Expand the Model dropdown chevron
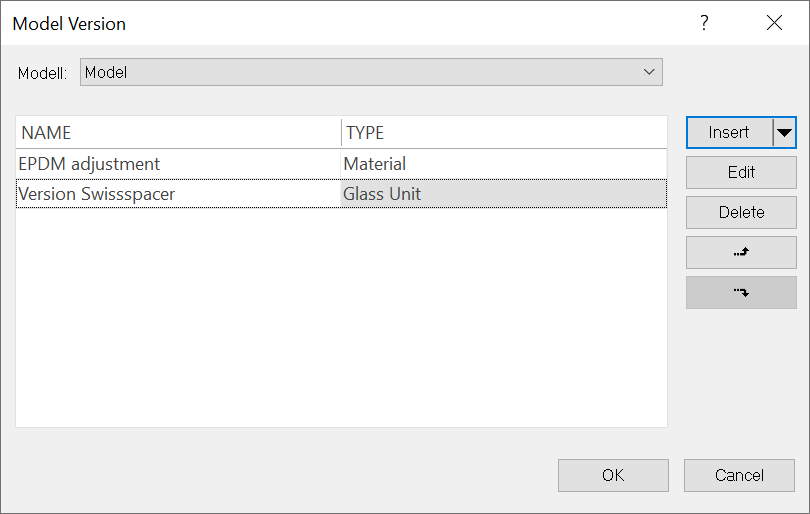Screen dimensions: 810x514 [x=649, y=72]
